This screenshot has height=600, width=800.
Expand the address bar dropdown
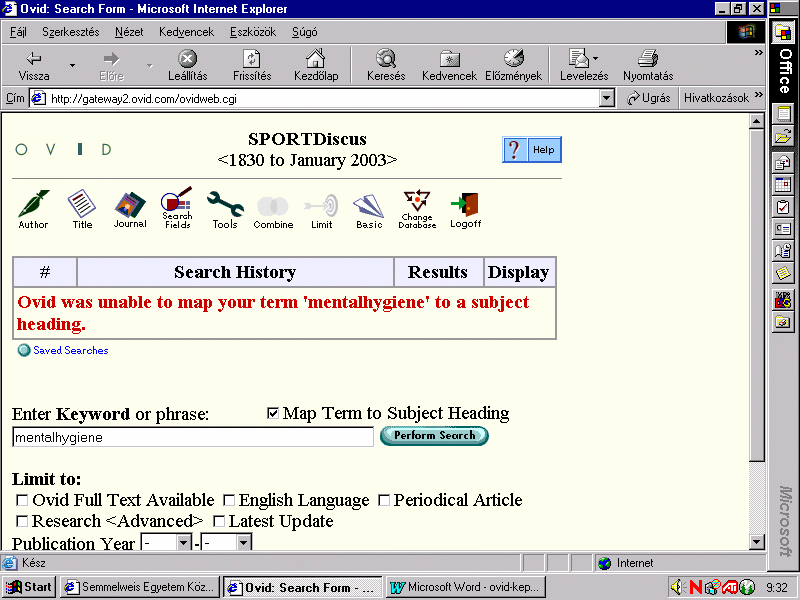click(x=606, y=98)
